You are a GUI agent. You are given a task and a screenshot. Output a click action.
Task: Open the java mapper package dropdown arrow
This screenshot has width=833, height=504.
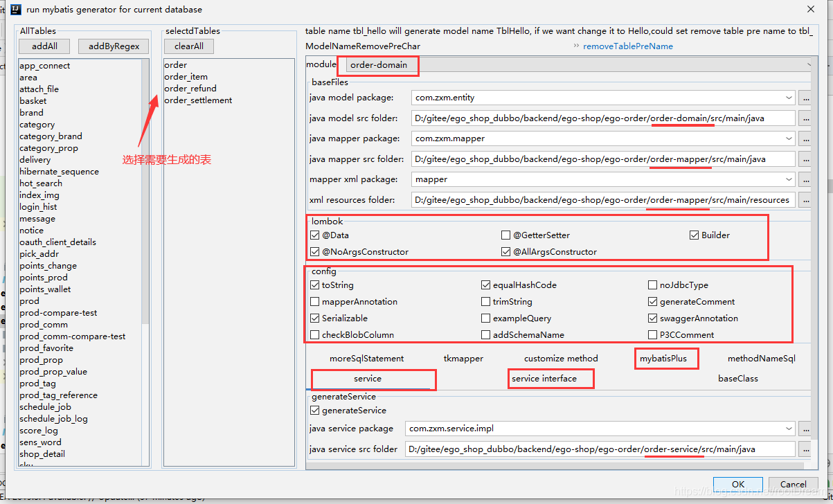click(789, 138)
